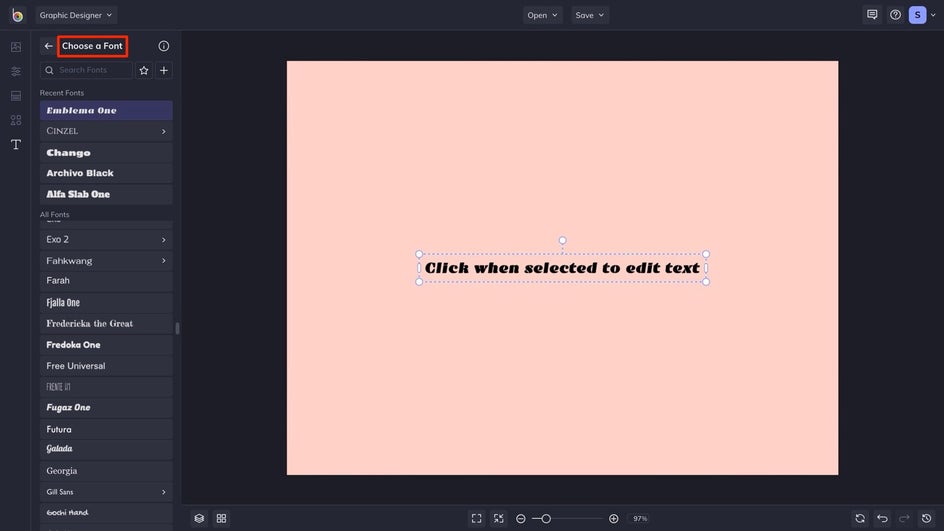
Task: Click the BeFunky logo icon
Action: 17,15
